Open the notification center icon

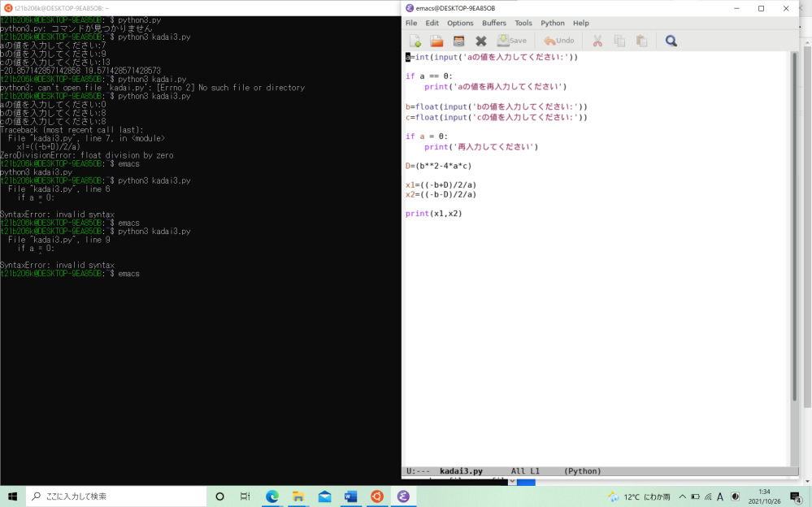coord(797,496)
